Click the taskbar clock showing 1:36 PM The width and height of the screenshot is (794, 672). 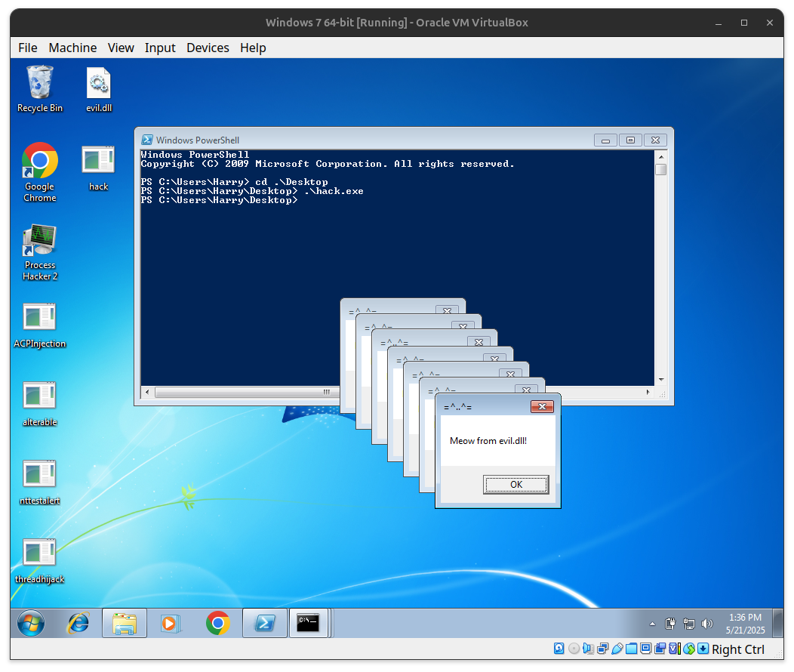(745, 624)
